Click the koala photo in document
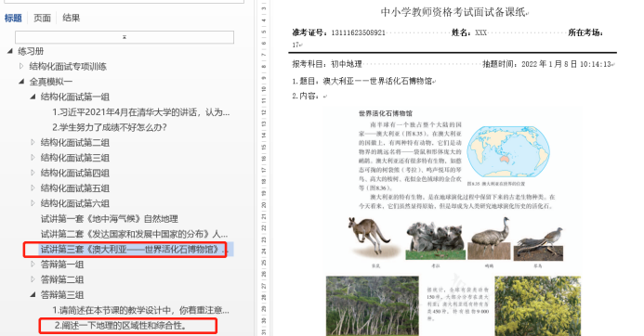 click(436, 240)
